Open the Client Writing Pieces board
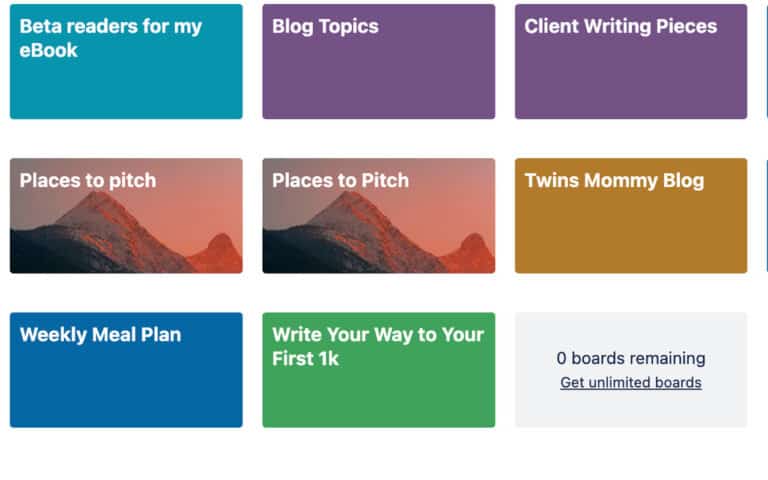Viewport: 768px width, 480px height. point(631,62)
